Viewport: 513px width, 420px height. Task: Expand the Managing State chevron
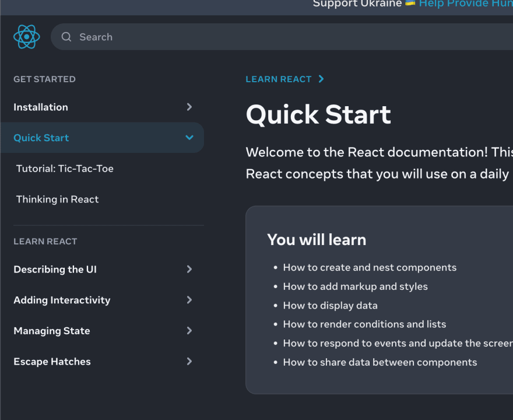pyautogui.click(x=189, y=331)
